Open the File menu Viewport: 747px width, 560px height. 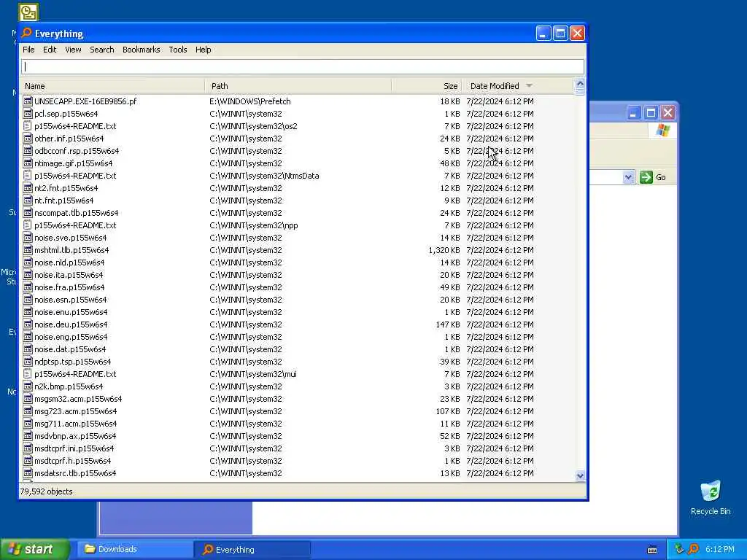point(28,50)
